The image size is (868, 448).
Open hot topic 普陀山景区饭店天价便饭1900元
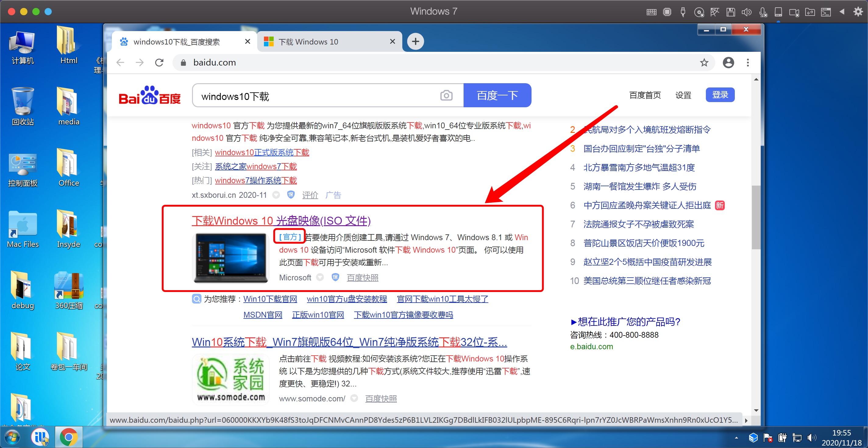click(x=644, y=243)
